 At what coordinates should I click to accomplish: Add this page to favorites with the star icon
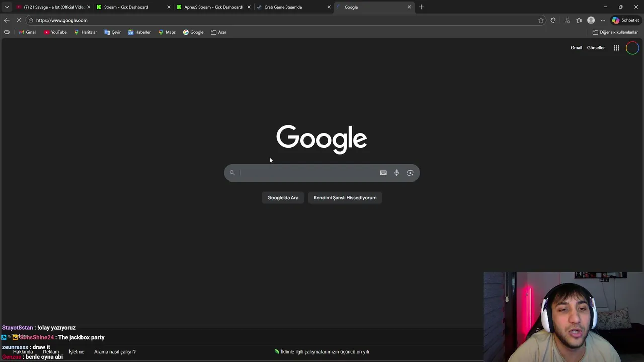[541, 20]
